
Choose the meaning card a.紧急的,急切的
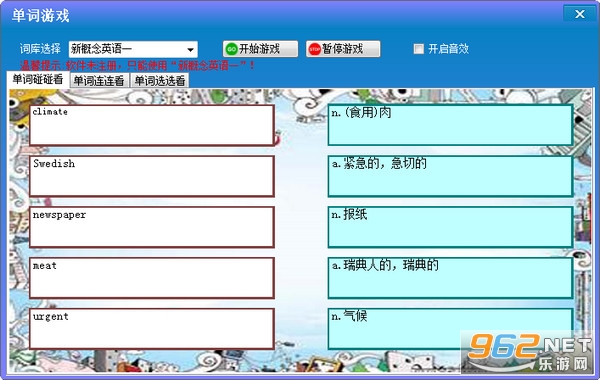tap(450, 176)
